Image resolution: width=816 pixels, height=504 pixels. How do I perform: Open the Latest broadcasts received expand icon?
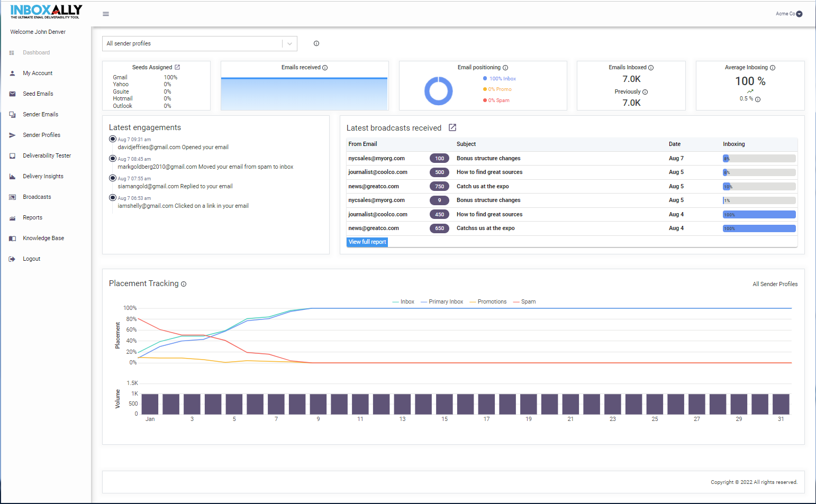pos(452,127)
